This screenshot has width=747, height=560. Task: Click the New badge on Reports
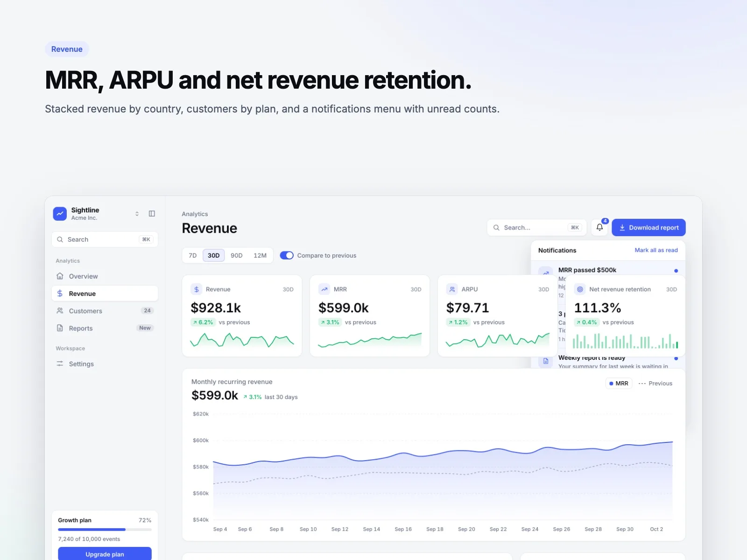coord(145,328)
